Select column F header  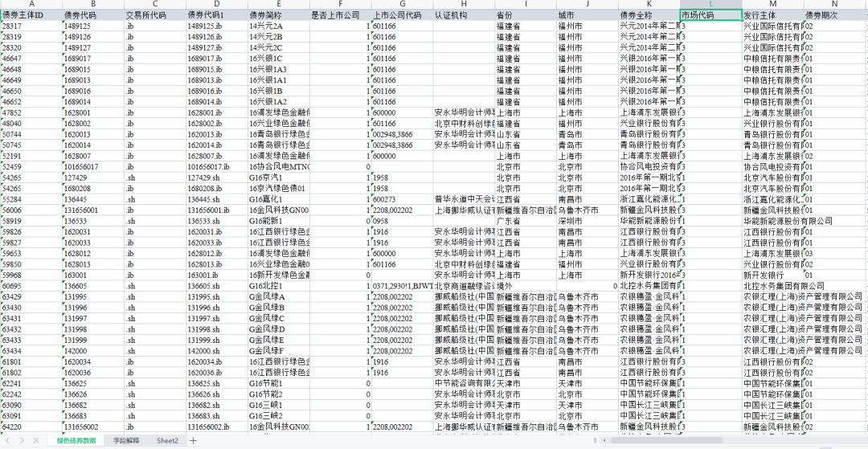(x=341, y=5)
